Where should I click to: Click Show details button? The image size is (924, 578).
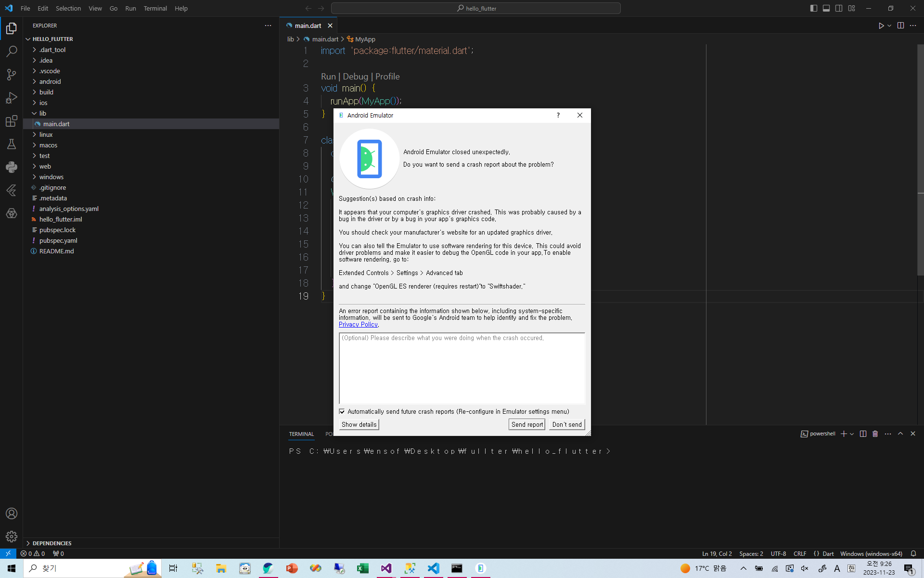tap(359, 424)
